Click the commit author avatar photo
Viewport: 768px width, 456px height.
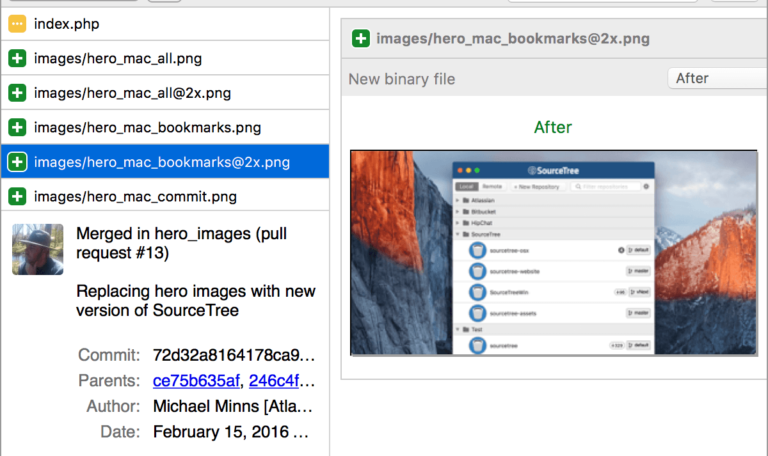[x=38, y=249]
